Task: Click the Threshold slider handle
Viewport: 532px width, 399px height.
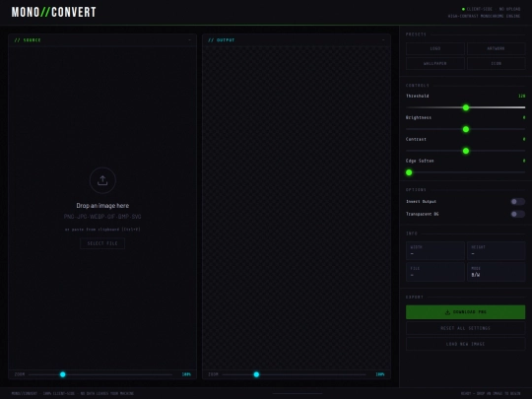Action: click(466, 107)
